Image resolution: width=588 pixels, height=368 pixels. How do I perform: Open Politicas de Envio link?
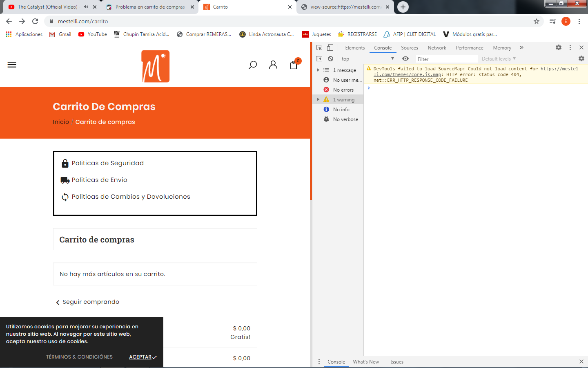pos(100,180)
